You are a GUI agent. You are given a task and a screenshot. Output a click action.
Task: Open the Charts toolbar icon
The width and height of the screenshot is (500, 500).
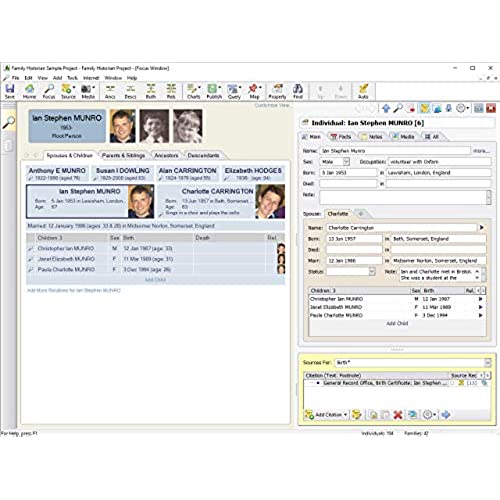pos(194,91)
